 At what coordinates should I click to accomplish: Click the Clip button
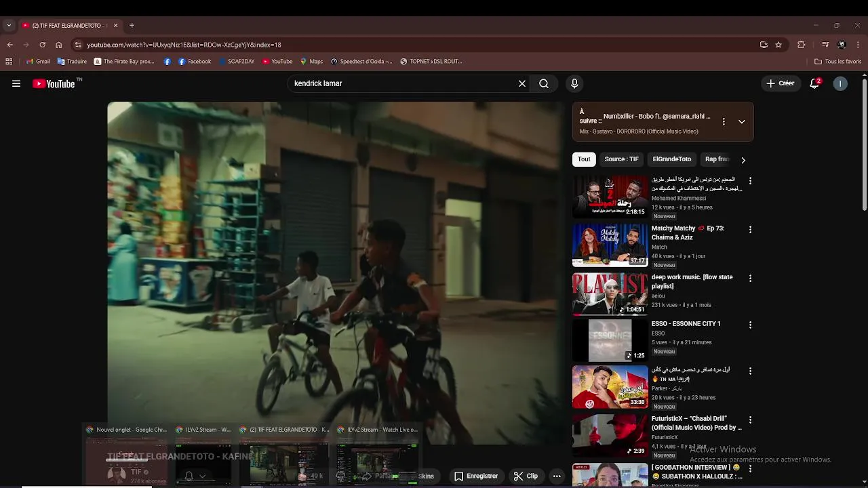point(526,476)
